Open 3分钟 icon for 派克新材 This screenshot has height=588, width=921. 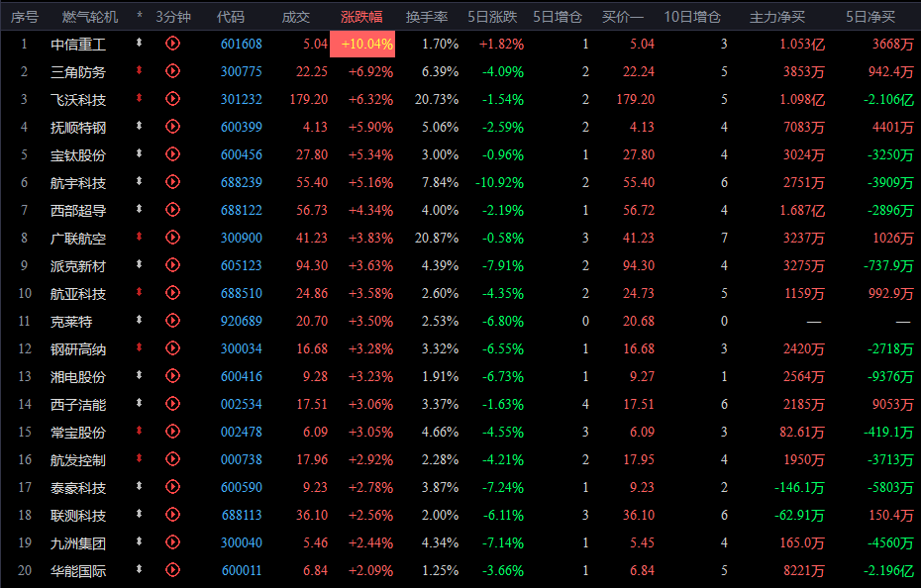click(172, 265)
